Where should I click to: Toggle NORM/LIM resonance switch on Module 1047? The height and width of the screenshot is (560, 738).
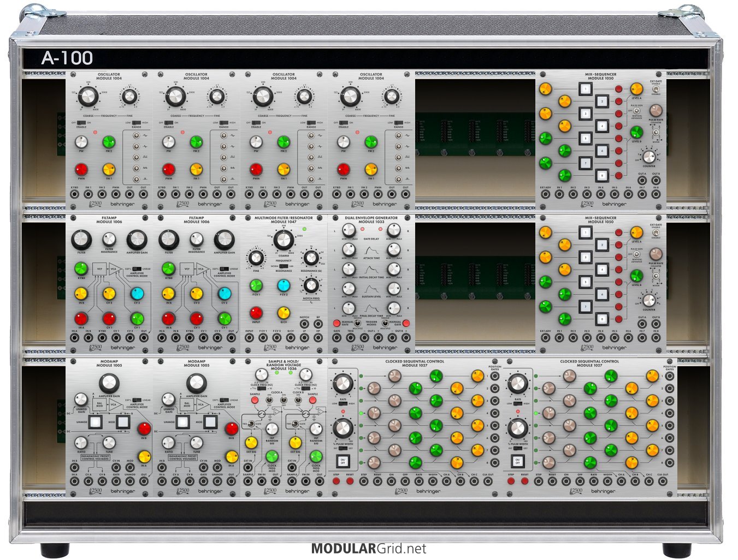tap(284, 266)
